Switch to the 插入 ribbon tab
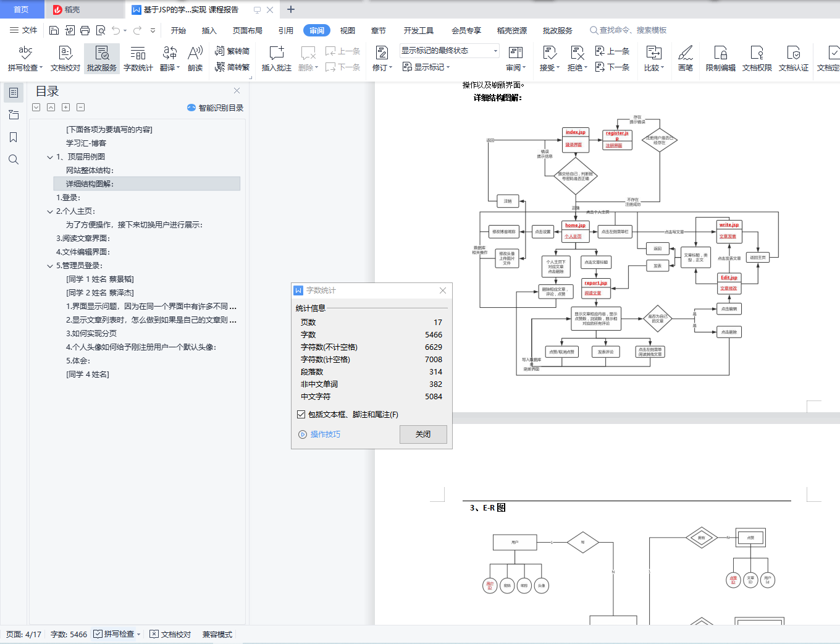840x644 pixels. coord(209,30)
